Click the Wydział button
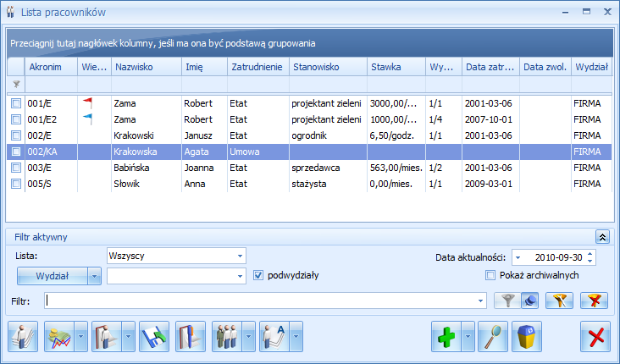This screenshot has width=620, height=364. [x=53, y=276]
